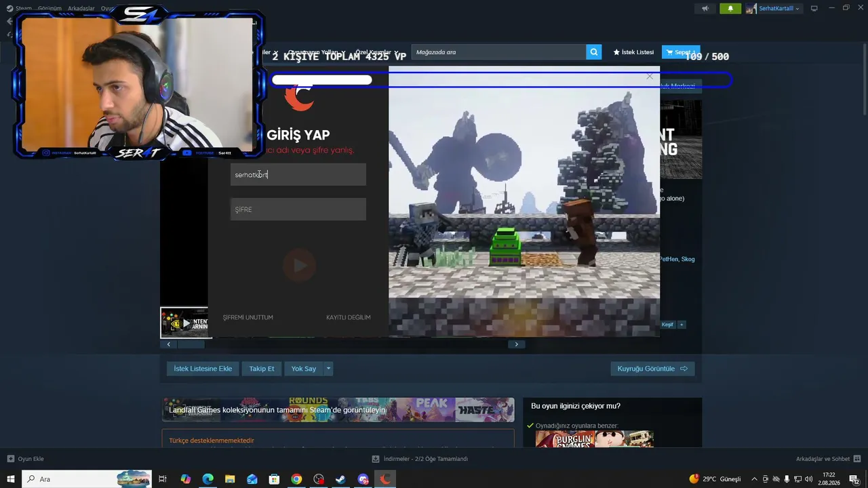Click the KAYITLI DEĞİLİM link
This screenshot has height=488, width=868.
349,317
